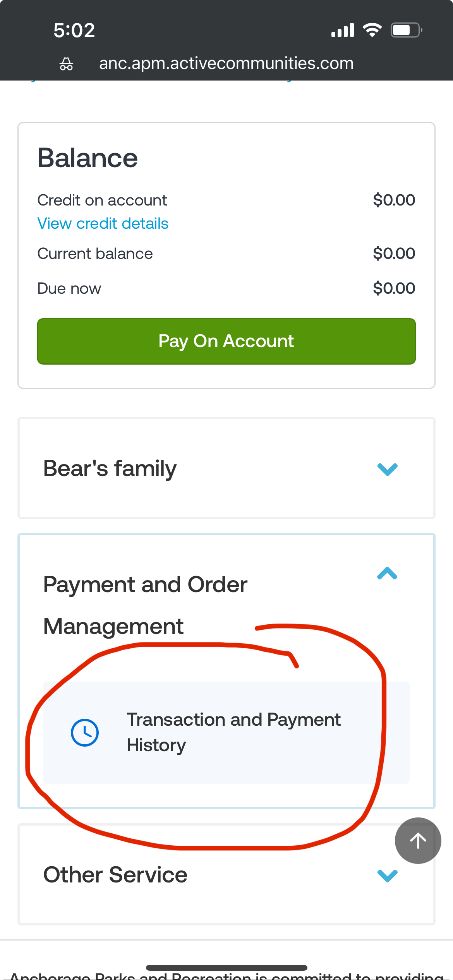Tap the Wi-Fi status icon
The width and height of the screenshot is (453, 980).
click(372, 30)
